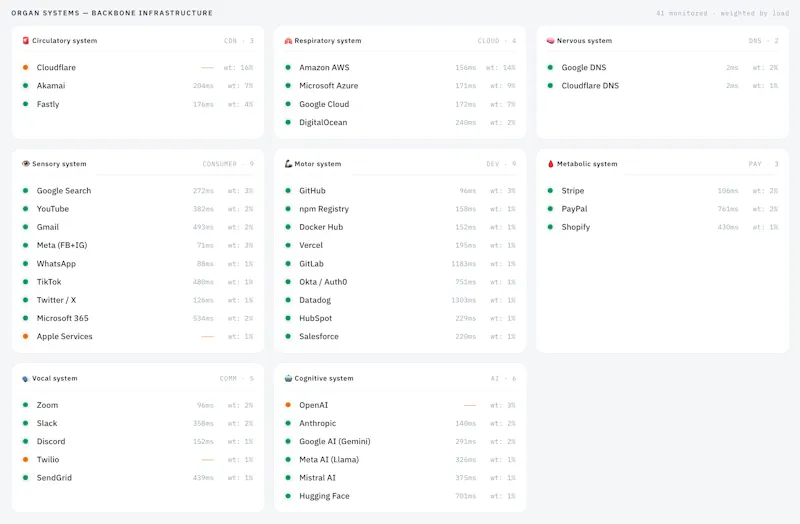This screenshot has width=800, height=524.
Task: Click the Circulatory system title
Action: click(64, 40)
